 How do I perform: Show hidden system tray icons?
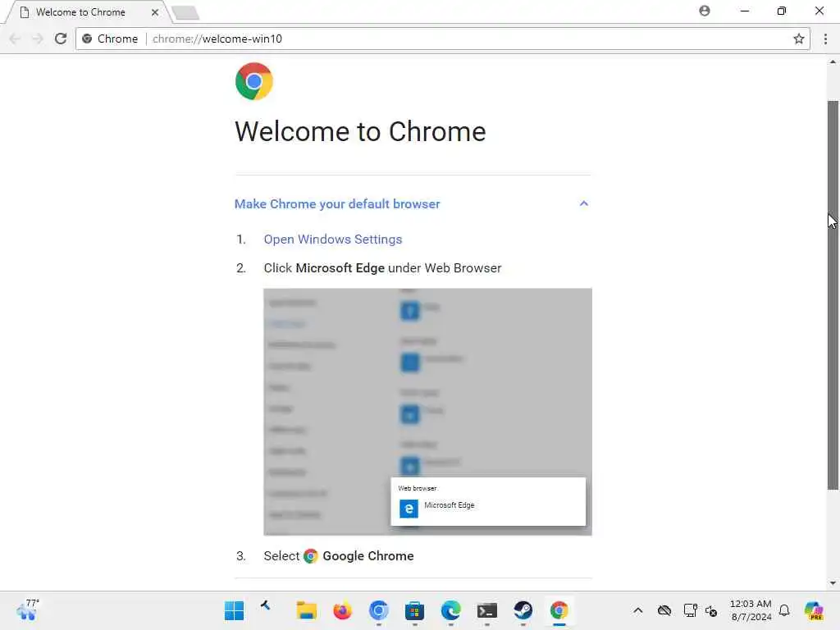638,610
